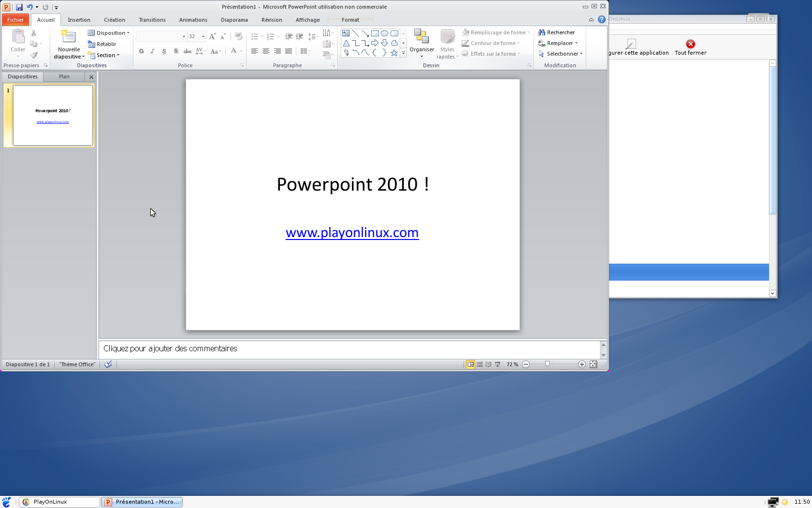Save the presentation with the floppy icon
Screen dimensions: 812x508
(x=19, y=7)
